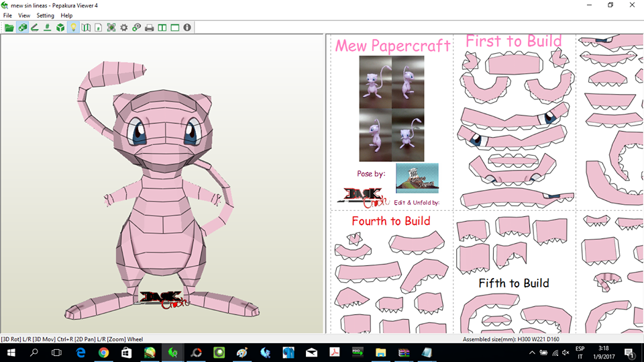Screen dimensions: 644x362
Task: Click the information about icon
Action: (187, 28)
